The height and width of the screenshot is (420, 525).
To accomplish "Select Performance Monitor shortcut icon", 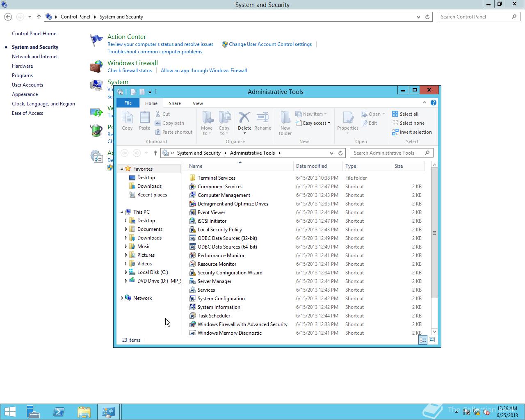I will pos(192,256).
